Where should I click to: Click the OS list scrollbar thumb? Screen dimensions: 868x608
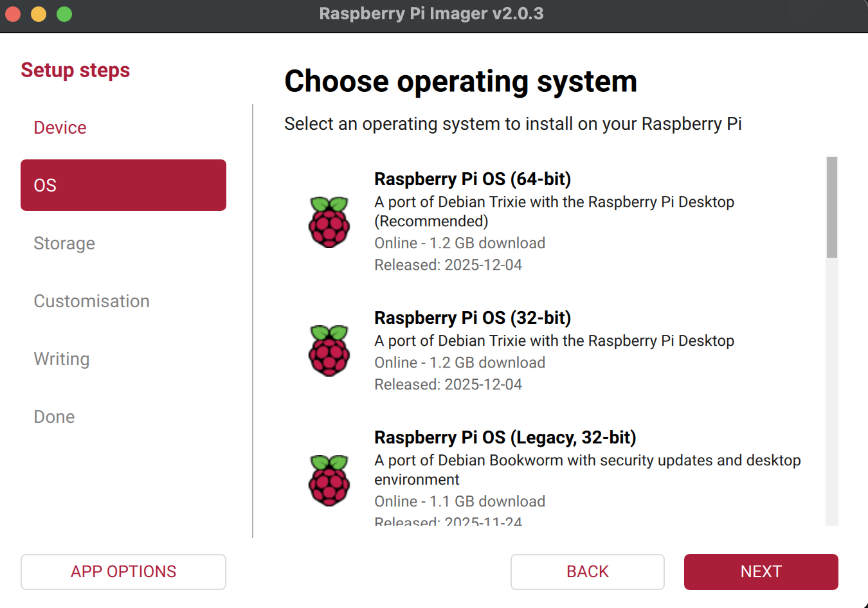832,207
